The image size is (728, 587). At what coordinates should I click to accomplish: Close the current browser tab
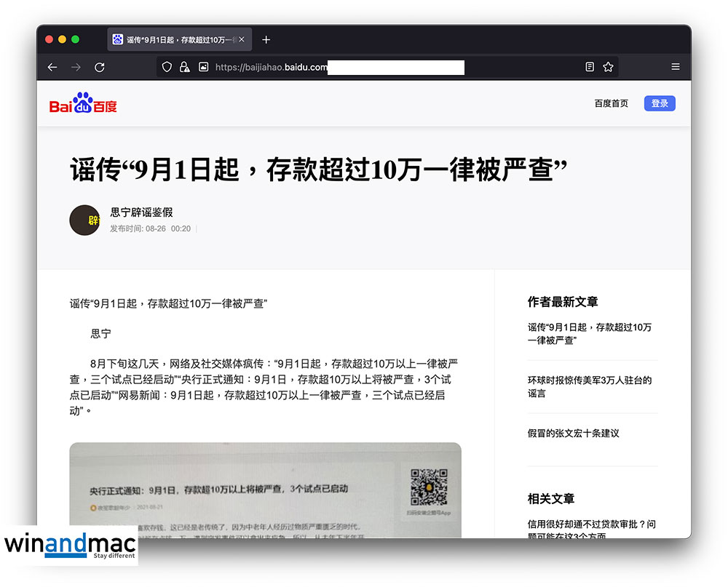[242, 39]
